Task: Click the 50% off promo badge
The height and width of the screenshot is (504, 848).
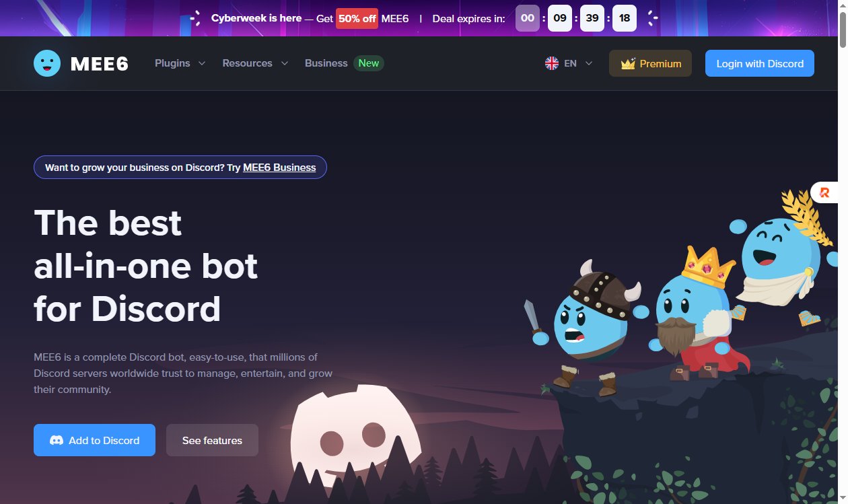Action: pos(357,18)
